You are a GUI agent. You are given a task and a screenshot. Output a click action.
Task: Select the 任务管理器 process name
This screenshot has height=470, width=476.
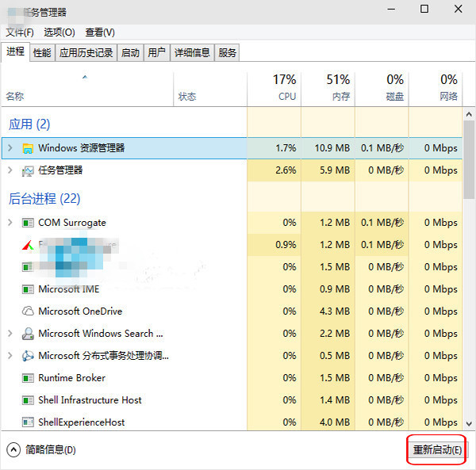[x=60, y=170]
